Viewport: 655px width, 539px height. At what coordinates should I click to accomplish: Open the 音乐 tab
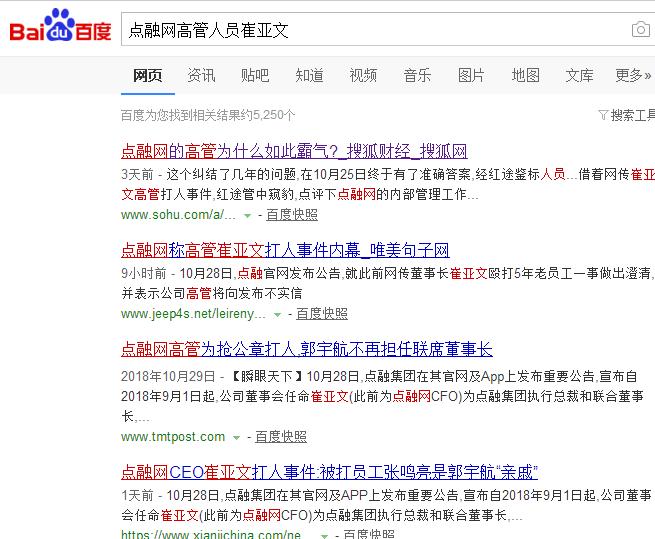[x=417, y=76]
